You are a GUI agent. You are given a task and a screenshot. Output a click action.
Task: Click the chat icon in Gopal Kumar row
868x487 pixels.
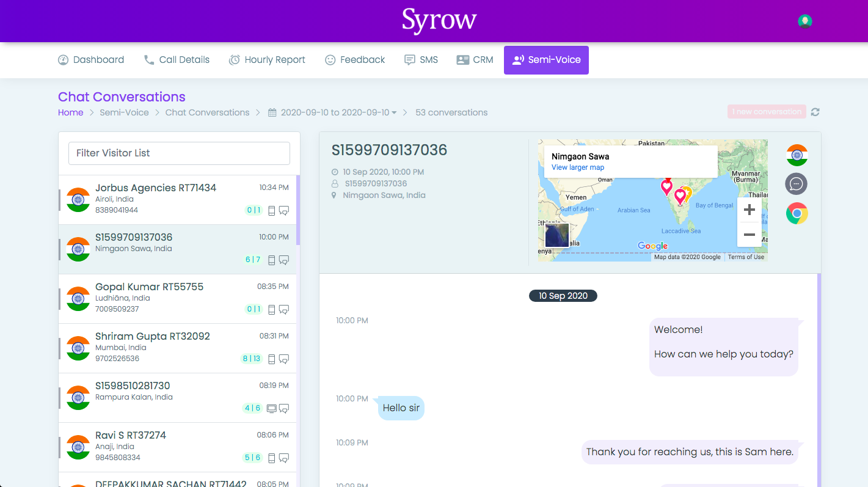[284, 310]
